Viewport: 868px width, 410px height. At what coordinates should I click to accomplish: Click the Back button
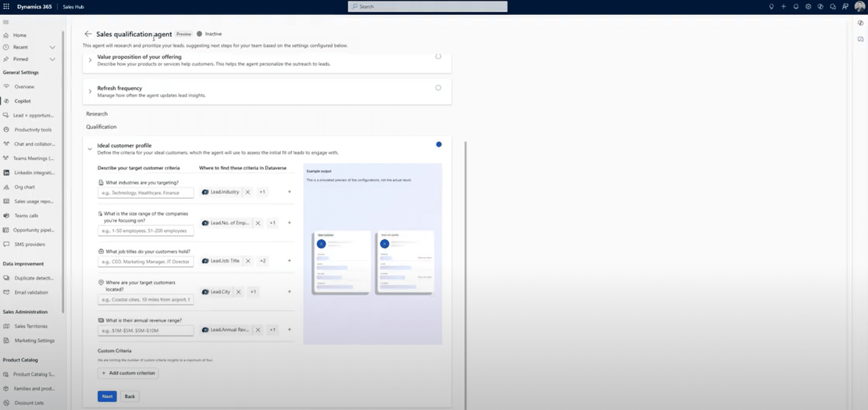tap(130, 396)
